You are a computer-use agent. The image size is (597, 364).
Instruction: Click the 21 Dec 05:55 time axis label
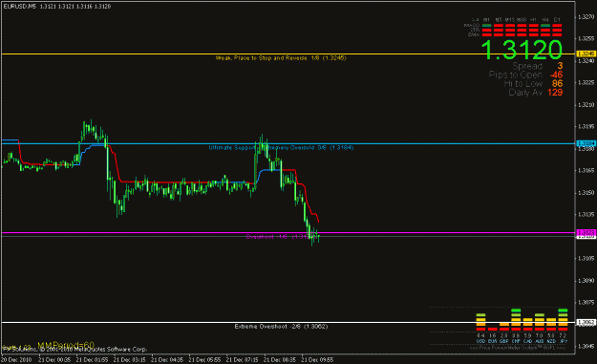(204, 360)
